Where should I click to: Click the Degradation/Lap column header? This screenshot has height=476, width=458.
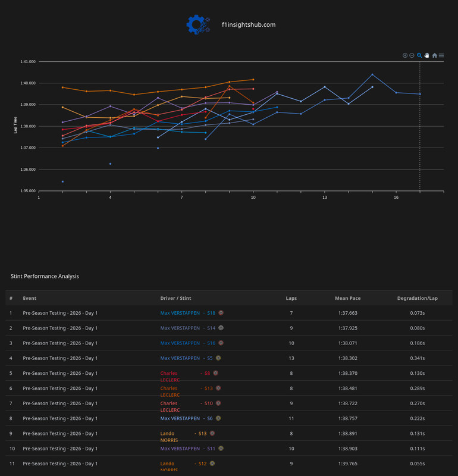coord(418,298)
